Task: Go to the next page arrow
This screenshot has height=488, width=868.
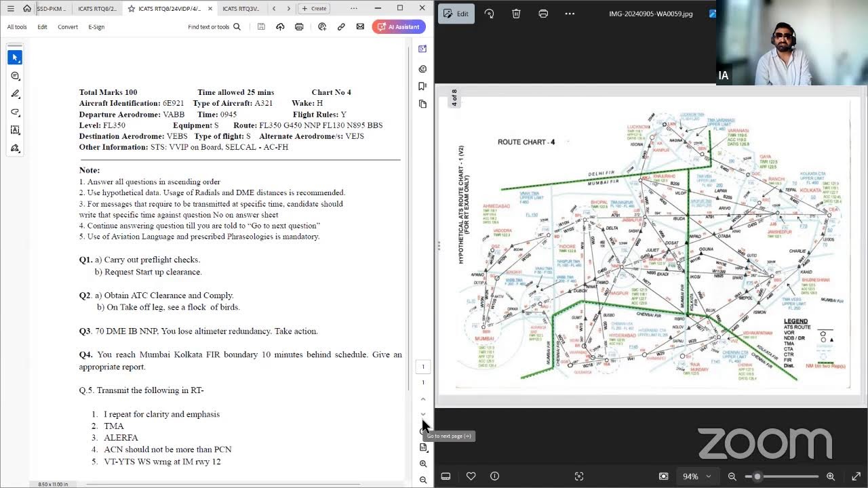Action: (423, 414)
